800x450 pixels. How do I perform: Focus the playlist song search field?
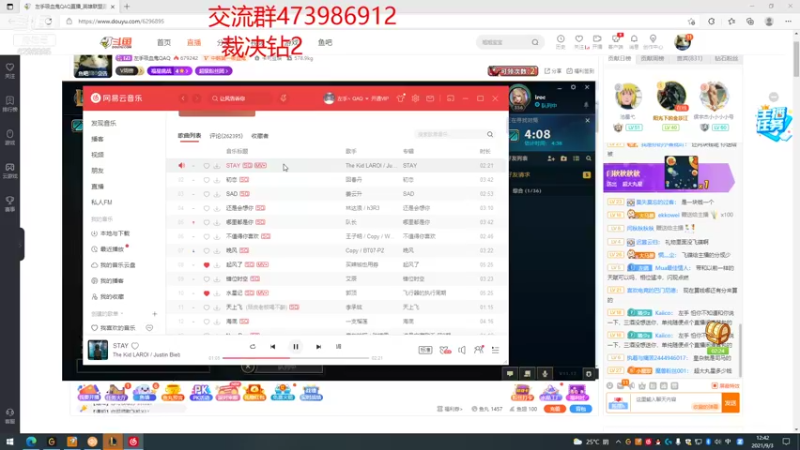[x=452, y=134]
